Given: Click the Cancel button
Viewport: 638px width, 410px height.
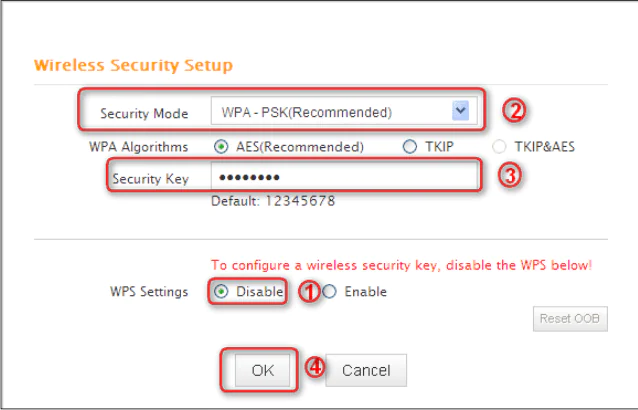Looking at the screenshot, I should pyautogui.click(x=366, y=370).
